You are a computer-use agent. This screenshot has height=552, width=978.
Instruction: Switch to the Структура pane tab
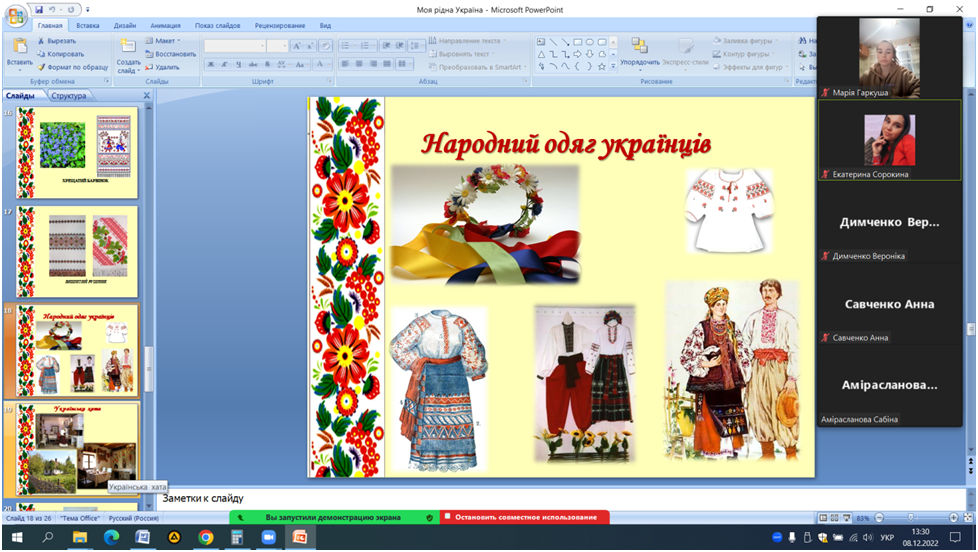point(69,96)
